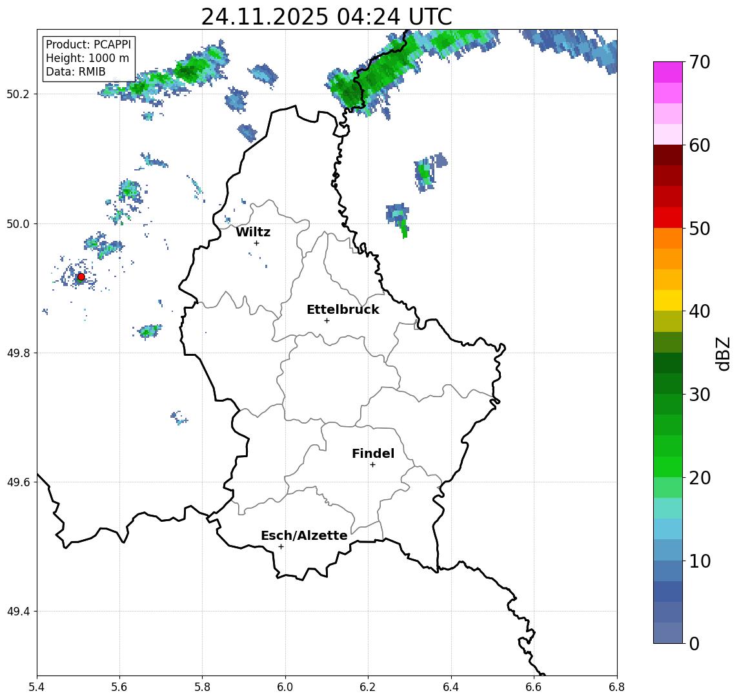Click the dark red swatch just below 60 dBZ
739x700 pixels.
[x=668, y=155]
